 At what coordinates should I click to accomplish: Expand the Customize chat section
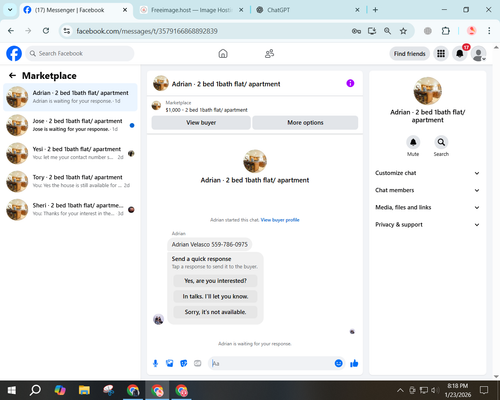427,173
